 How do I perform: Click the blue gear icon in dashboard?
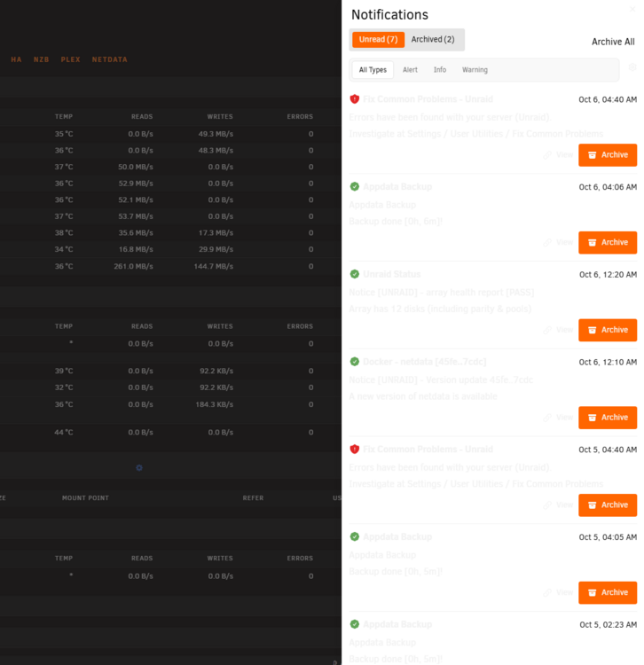139,468
